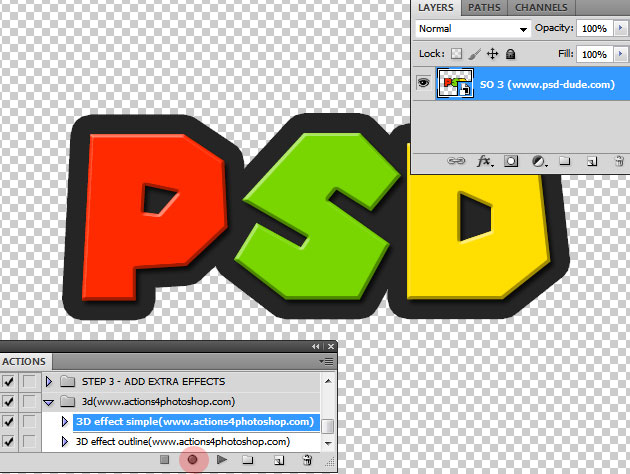
Task: Collapse Actions panel with double-arrow icon
Action: click(x=316, y=346)
